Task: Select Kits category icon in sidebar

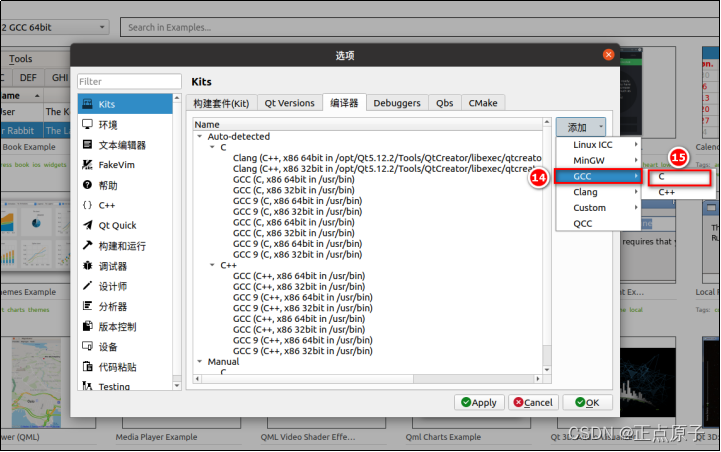Action: 87,104
